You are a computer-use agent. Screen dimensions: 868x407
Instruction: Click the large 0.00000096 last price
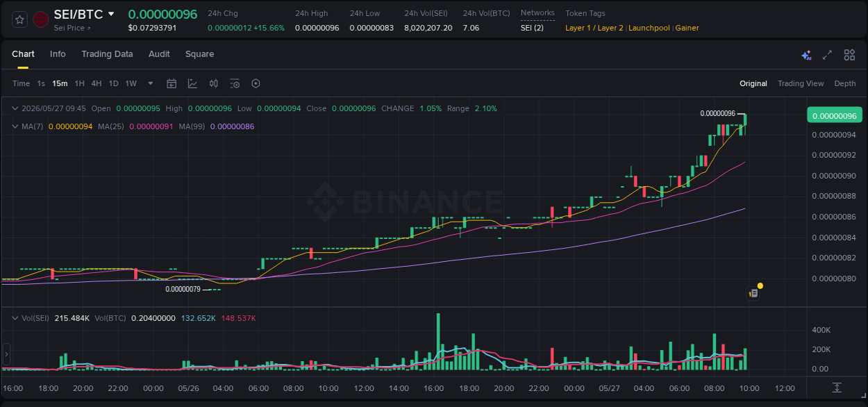162,14
